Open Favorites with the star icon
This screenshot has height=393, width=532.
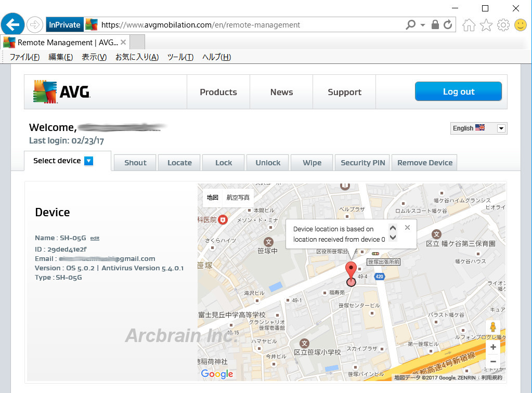click(486, 25)
